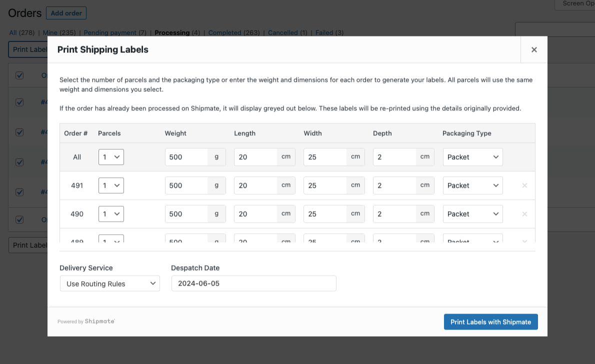Open Packaging Type dropdown in All row

(x=473, y=157)
